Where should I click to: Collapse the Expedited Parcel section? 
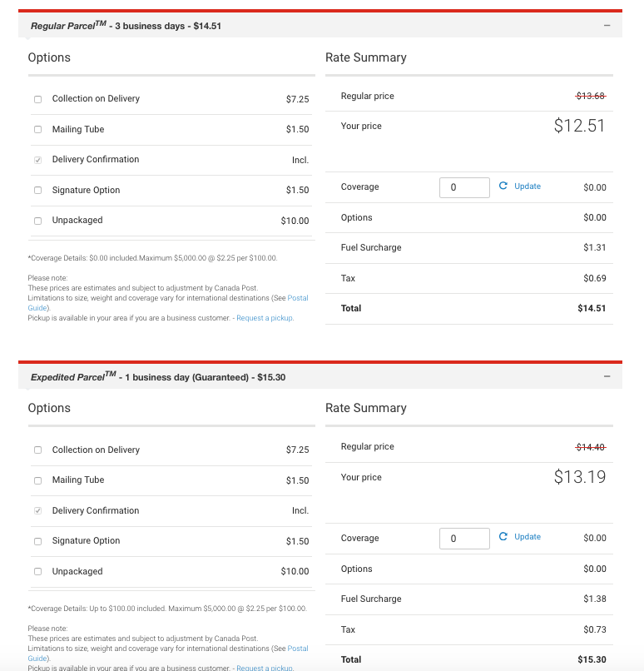607,377
